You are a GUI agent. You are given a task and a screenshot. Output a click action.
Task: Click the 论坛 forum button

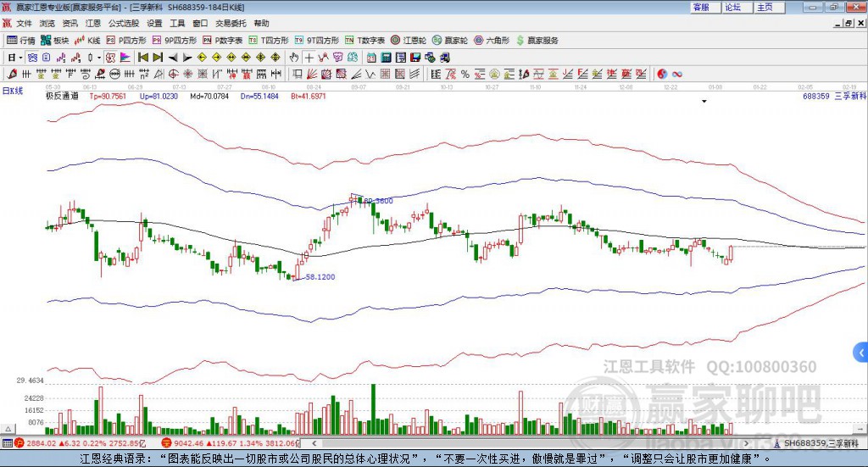point(737,7)
